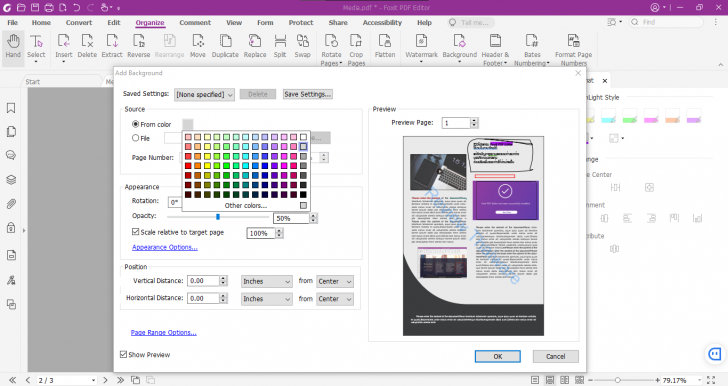The width and height of the screenshot is (728, 386).
Task: Switch to the Home tab
Action: (41, 22)
